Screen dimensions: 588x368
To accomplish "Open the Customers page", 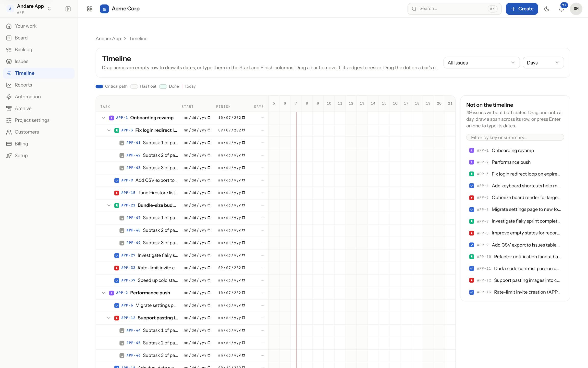I will click(x=39, y=132).
